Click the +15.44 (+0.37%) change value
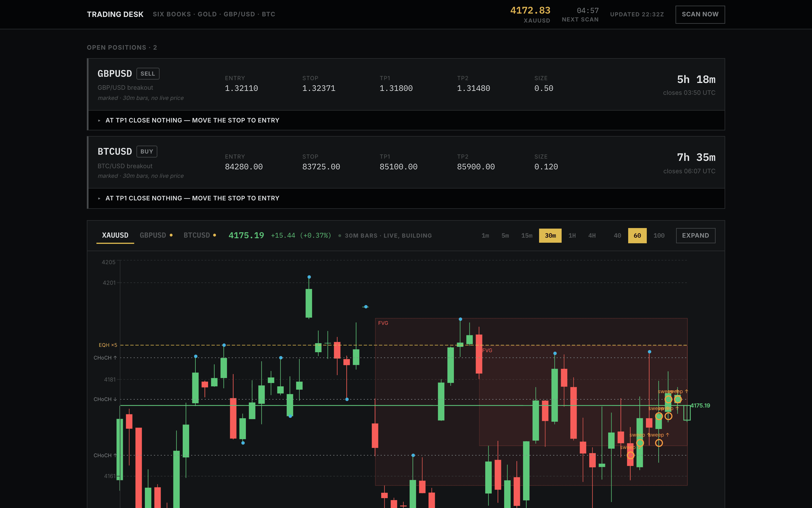 [301, 236]
